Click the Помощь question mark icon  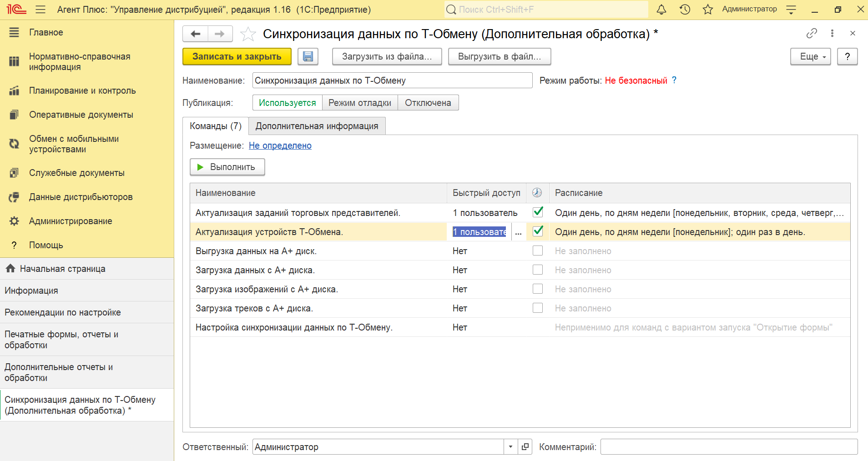(x=14, y=245)
